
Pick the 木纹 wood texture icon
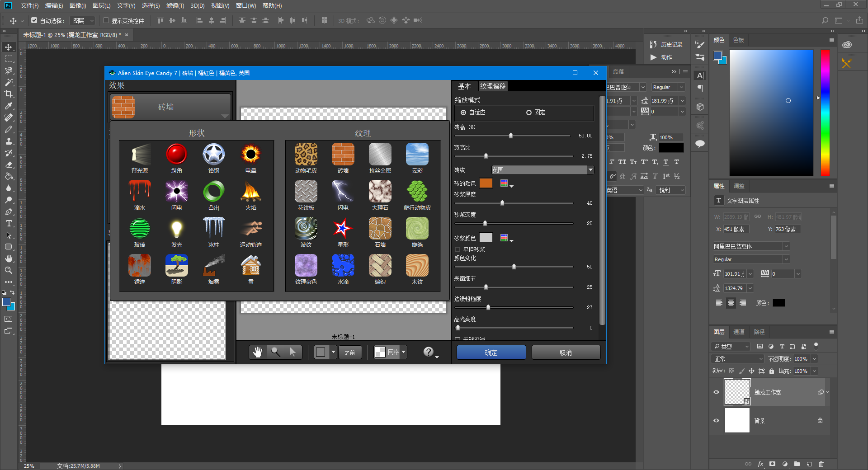(417, 266)
